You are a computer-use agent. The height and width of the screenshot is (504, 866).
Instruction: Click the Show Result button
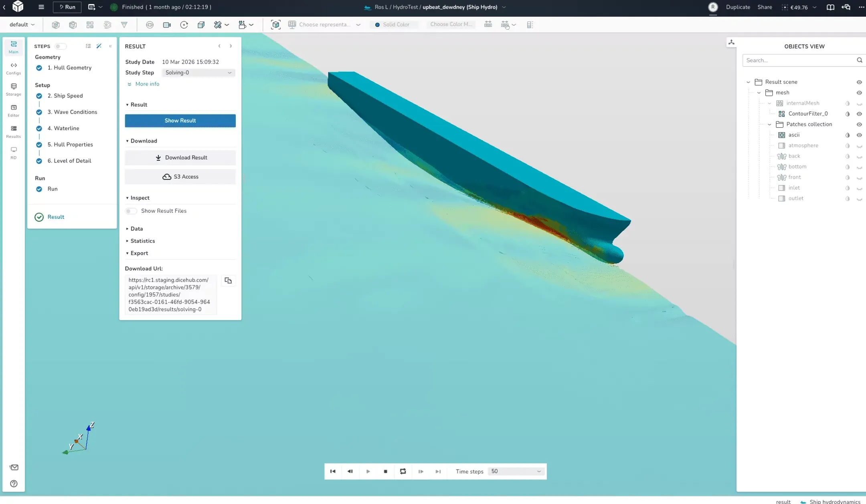[x=180, y=120]
